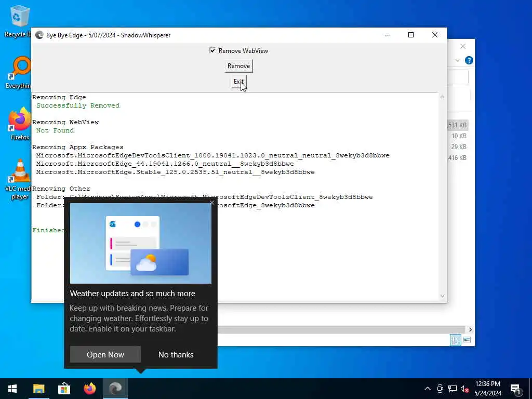The width and height of the screenshot is (532, 399).
Task: Click the 'Not Found' log text
Action: 55,130
